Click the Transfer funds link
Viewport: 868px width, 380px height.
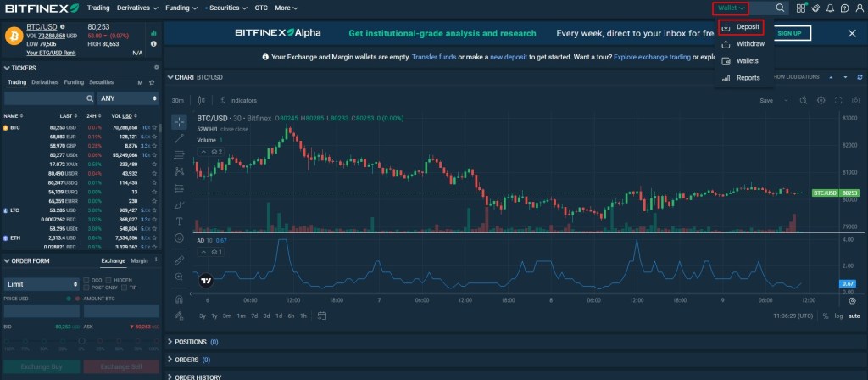pos(434,57)
